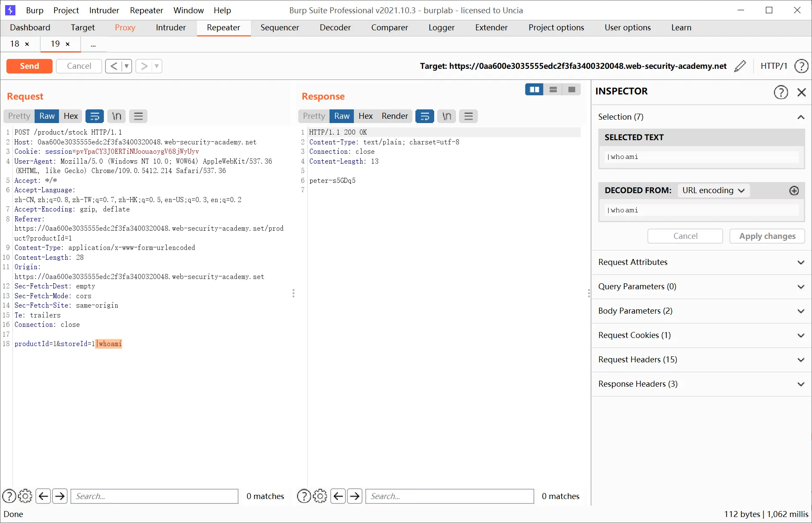
Task: Open the Dashboard tab
Action: [30, 28]
